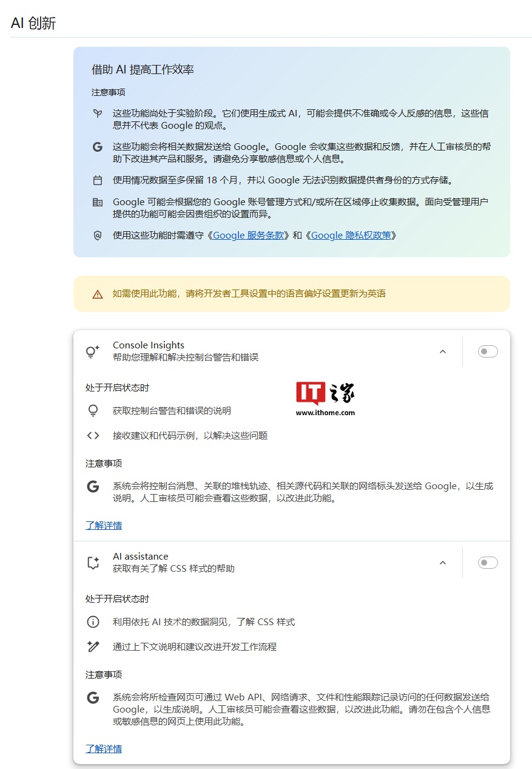Image resolution: width=532 pixels, height=769 pixels.
Task: Collapse the AI assistance section
Action: (443, 562)
